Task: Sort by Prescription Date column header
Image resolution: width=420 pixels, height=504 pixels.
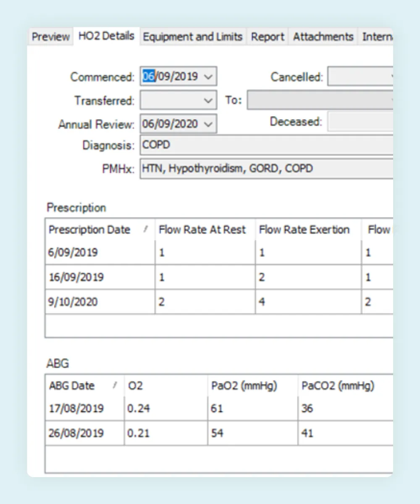Action: pyautogui.click(x=100, y=230)
